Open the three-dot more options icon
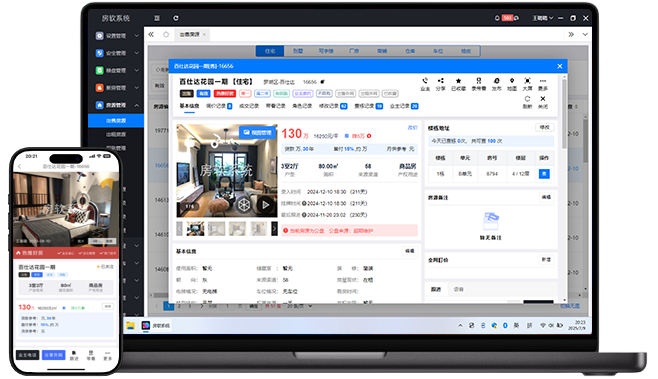 coord(543,81)
